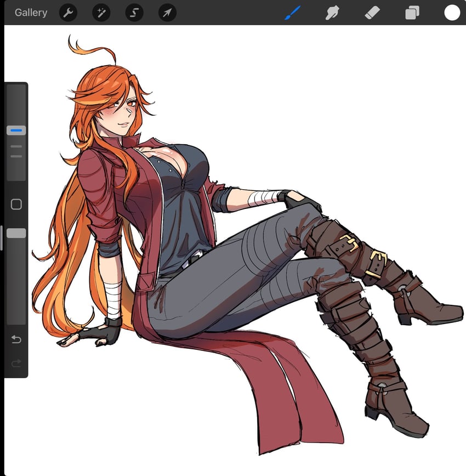Activate the Selection S-ribbon tool
Image resolution: width=466 pixels, height=476 pixels.
(134, 13)
